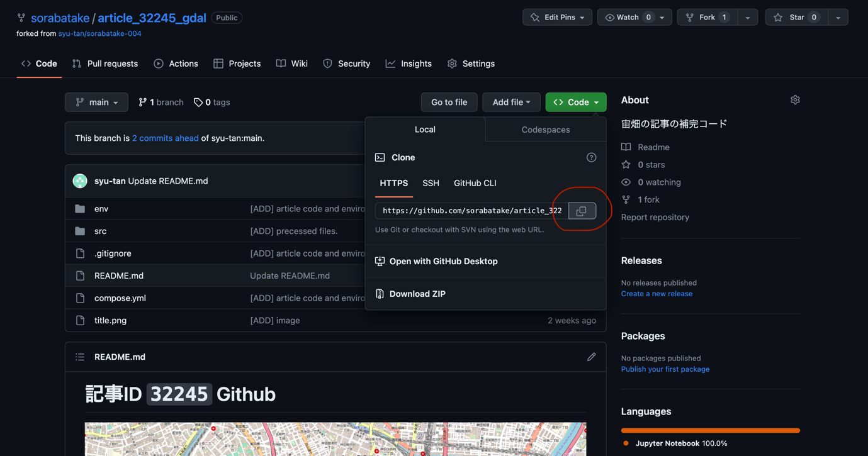Image resolution: width=868 pixels, height=456 pixels.
Task: Select HTTPS clone method
Action: pos(394,183)
